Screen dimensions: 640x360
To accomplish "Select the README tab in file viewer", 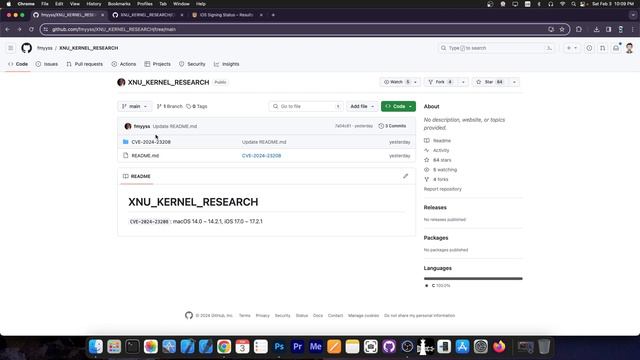I will [x=137, y=176].
